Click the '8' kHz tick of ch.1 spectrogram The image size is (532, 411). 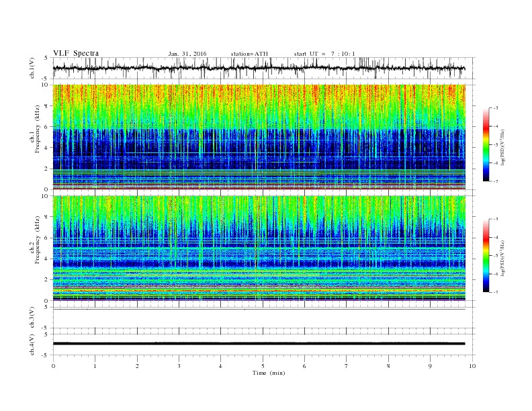(47, 106)
